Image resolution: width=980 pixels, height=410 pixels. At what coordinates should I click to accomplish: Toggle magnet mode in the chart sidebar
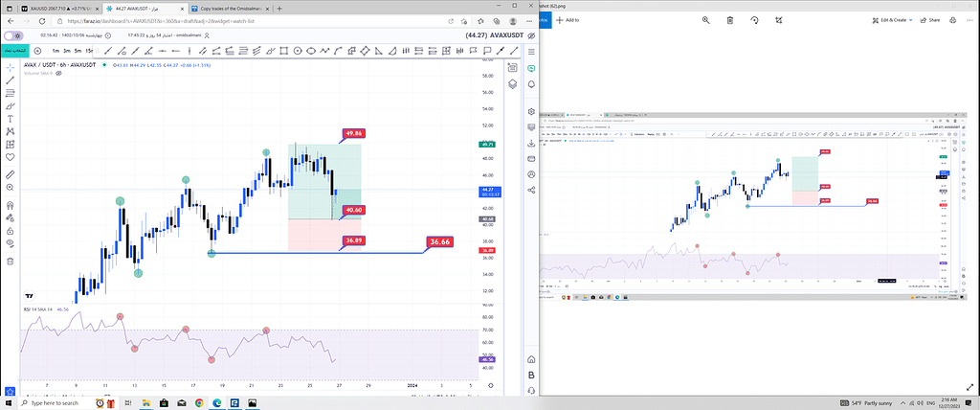(10, 205)
